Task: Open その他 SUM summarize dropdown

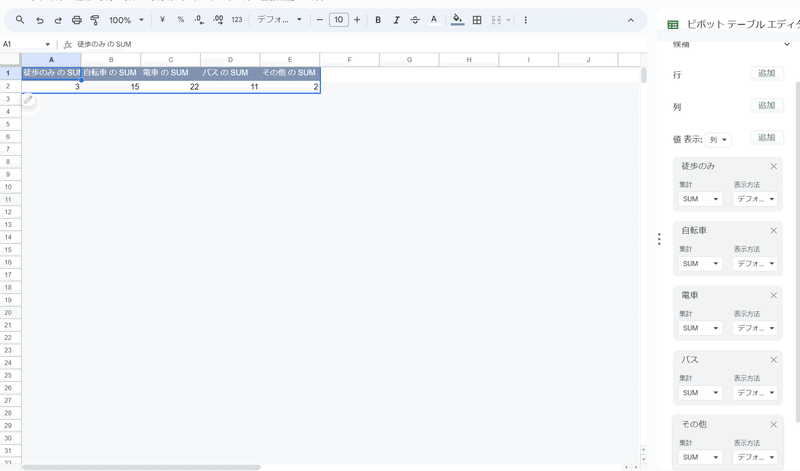Action: [x=700, y=457]
